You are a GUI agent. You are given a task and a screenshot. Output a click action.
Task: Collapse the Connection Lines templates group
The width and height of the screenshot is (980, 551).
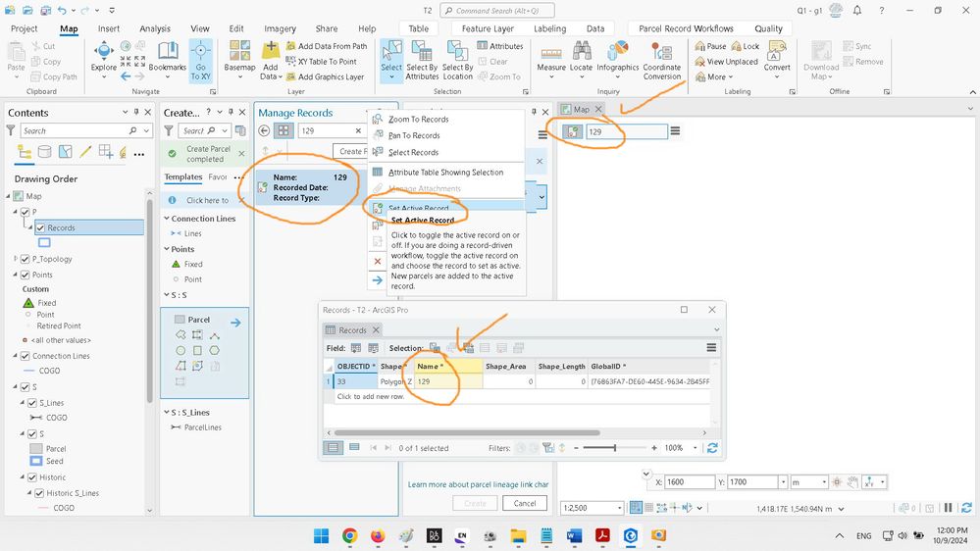coord(167,219)
